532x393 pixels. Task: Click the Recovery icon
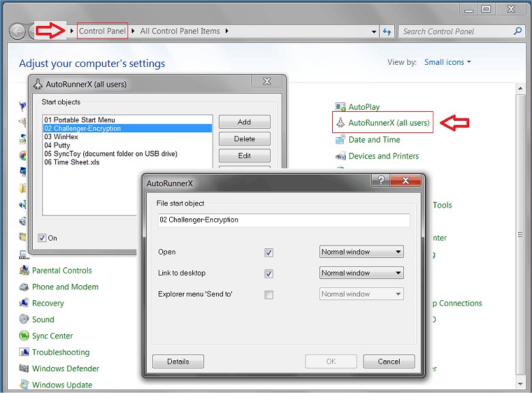pyautogui.click(x=24, y=303)
